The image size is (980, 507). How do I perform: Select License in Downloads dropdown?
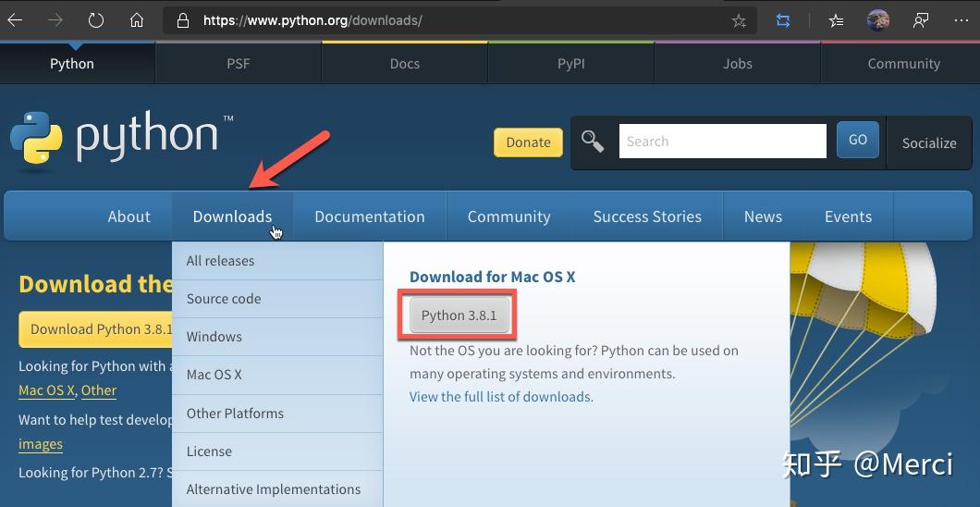(x=277, y=451)
